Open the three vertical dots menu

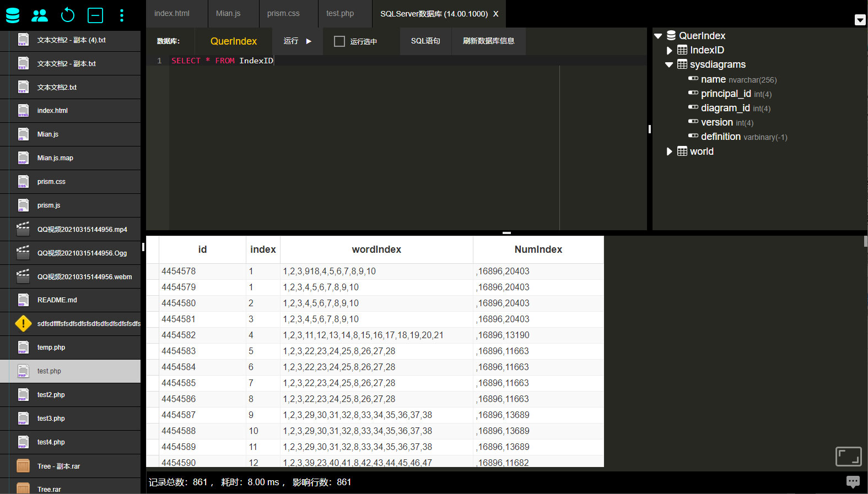coord(122,15)
